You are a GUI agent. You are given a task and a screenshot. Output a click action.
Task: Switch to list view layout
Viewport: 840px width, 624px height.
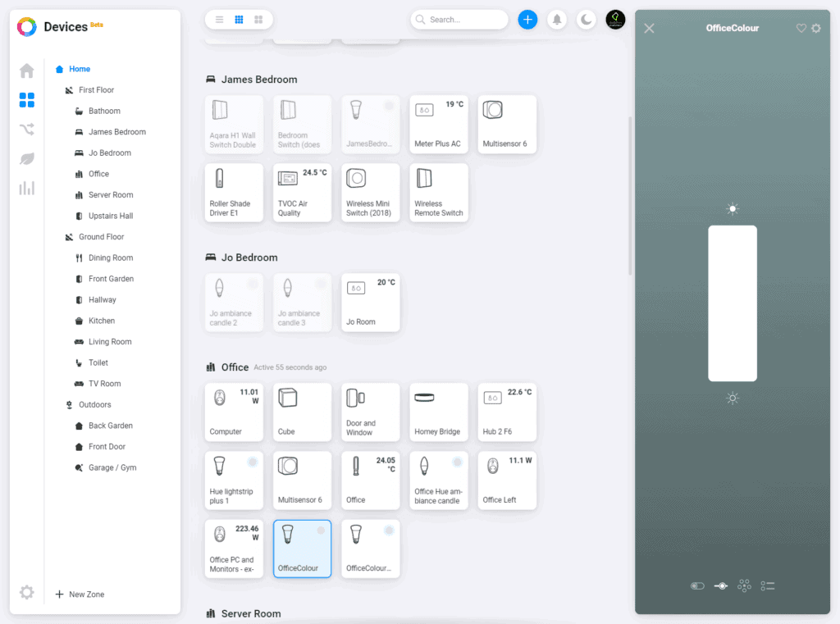219,20
